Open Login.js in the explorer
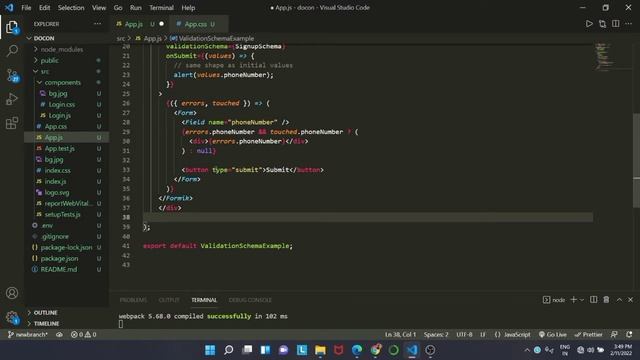Viewport: 640px width, 360px height. pyautogui.click(x=67, y=116)
